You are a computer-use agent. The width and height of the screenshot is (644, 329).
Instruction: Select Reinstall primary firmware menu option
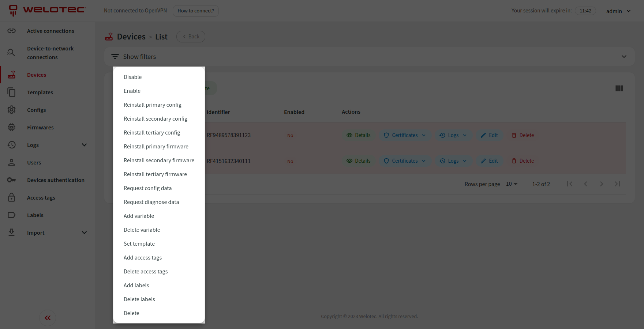click(156, 147)
